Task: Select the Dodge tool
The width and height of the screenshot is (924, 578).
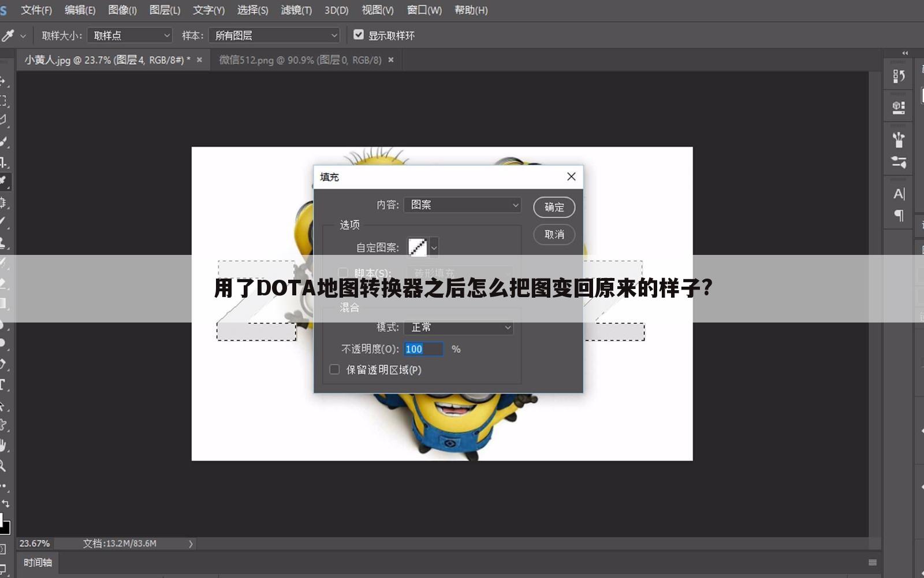Action: tap(3, 343)
